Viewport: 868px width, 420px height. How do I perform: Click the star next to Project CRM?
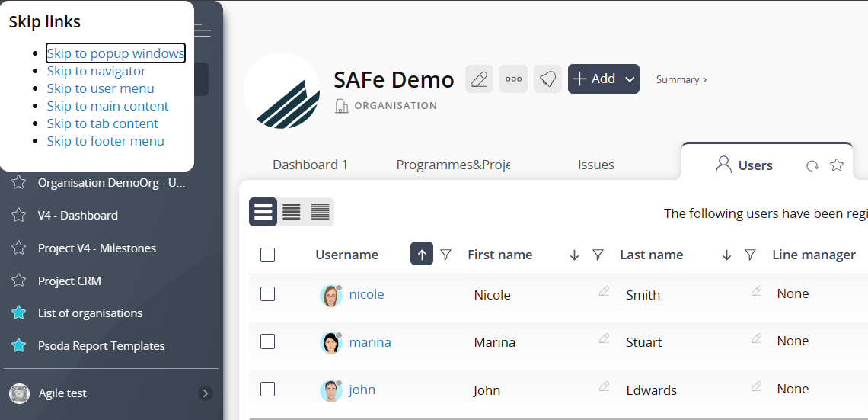tap(19, 281)
